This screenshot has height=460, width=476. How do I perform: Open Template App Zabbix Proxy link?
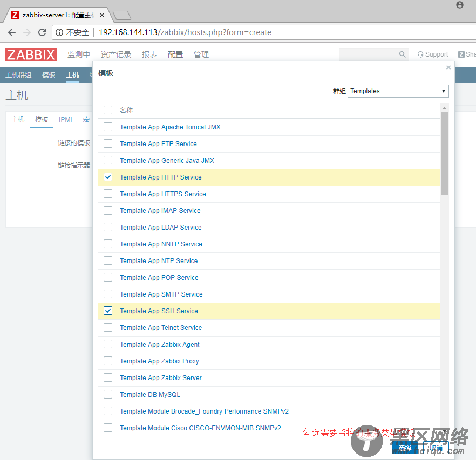point(159,361)
